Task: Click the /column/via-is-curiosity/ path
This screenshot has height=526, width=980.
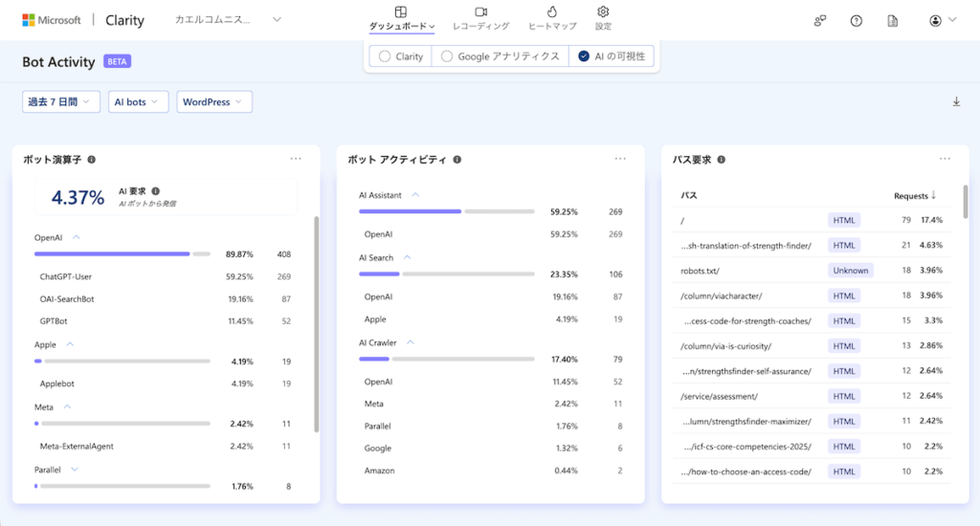Action: tap(725, 346)
